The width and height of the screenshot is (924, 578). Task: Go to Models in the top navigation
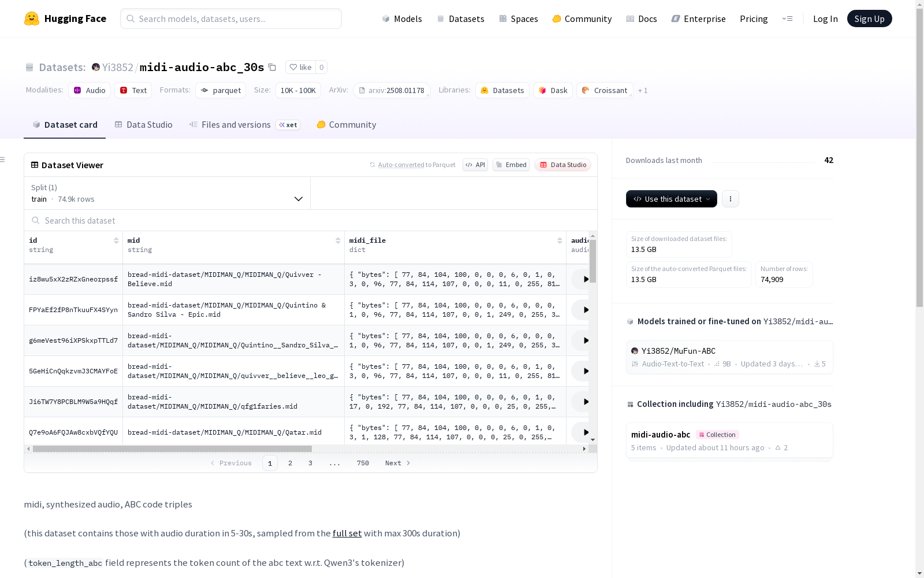point(402,18)
